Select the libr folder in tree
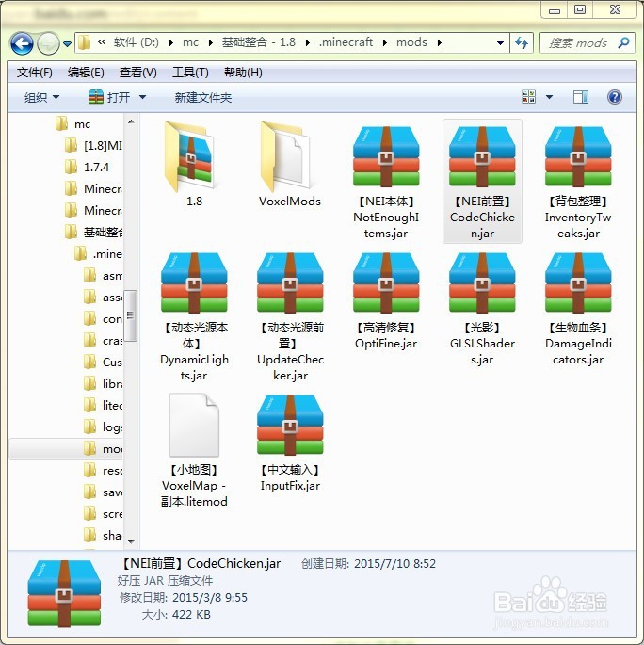 [x=103, y=384]
